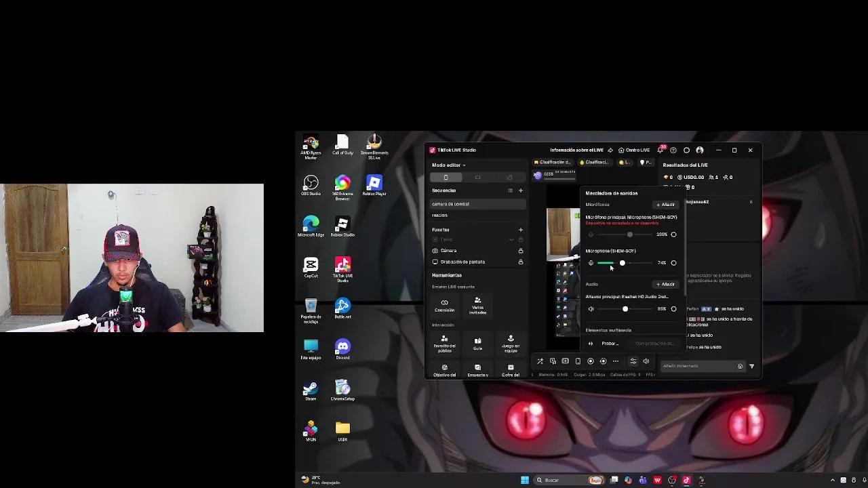Open CapCut desktop shortcut
Image resolution: width=868 pixels, height=488 pixels.
[311, 268]
